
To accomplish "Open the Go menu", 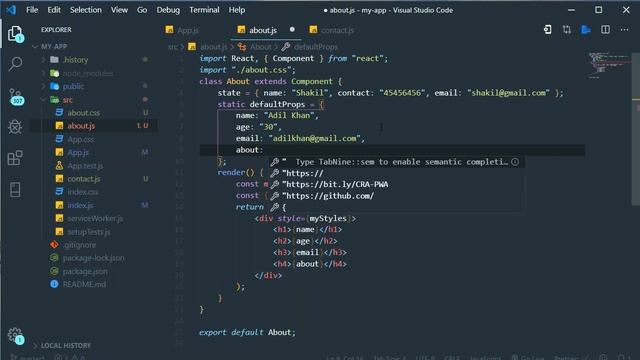I will [x=142, y=10].
